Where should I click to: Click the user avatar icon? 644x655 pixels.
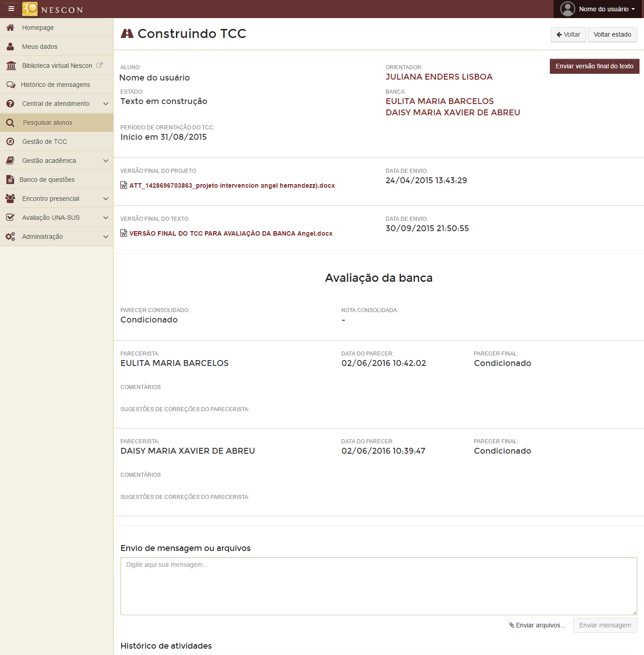click(x=568, y=9)
